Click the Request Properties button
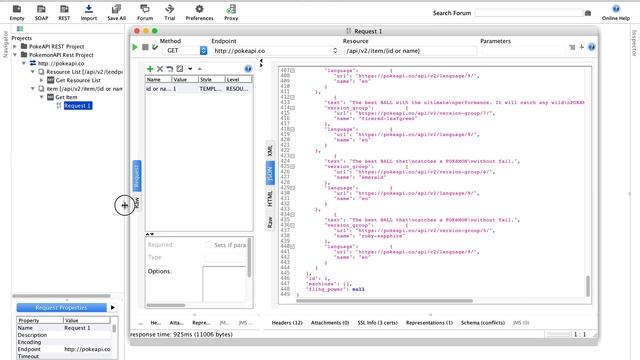Screen dimensions: 640x360 click(x=61, y=307)
